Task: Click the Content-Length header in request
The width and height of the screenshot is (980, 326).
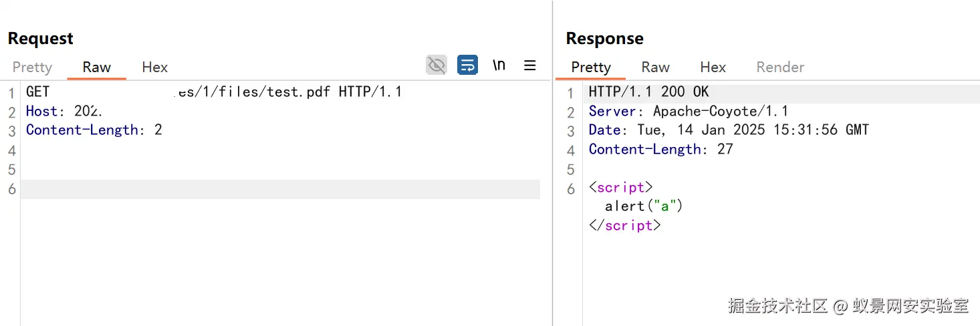Action: [x=94, y=130]
